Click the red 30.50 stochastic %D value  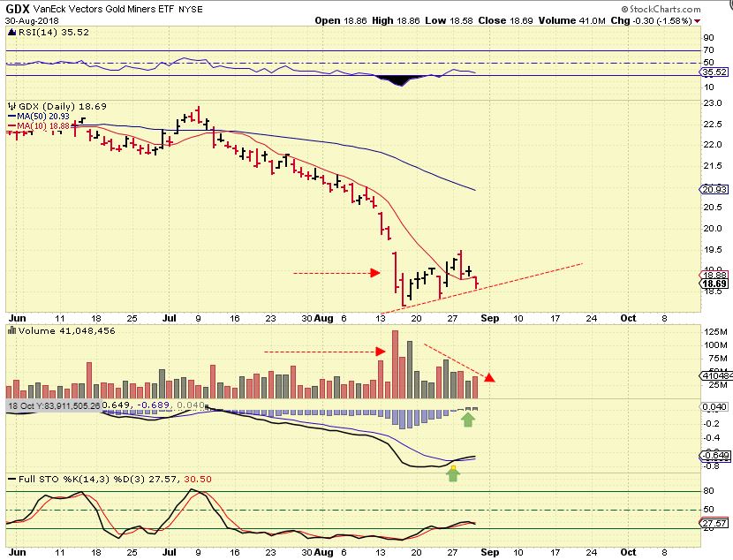pos(198,479)
